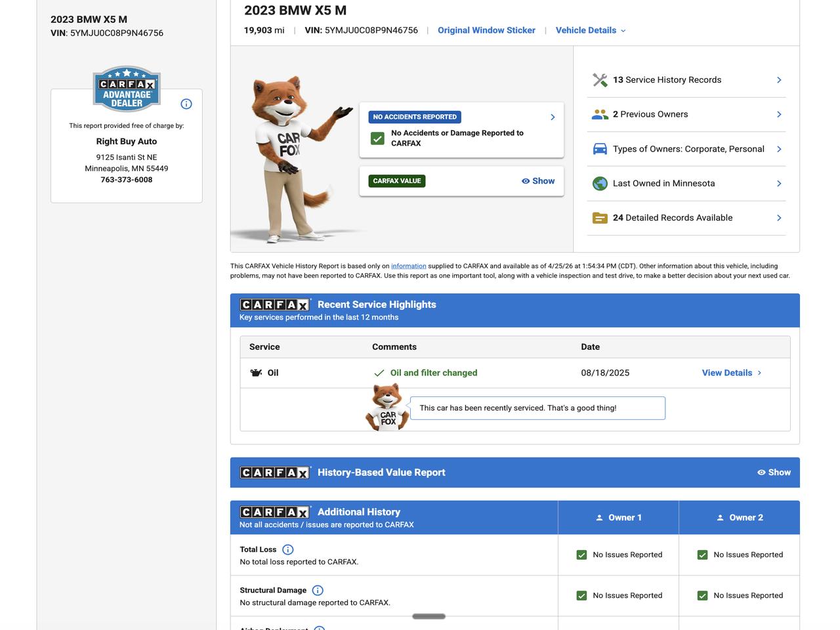Select the Owner 1 column header
The width and height of the screenshot is (840, 630).
618,518
